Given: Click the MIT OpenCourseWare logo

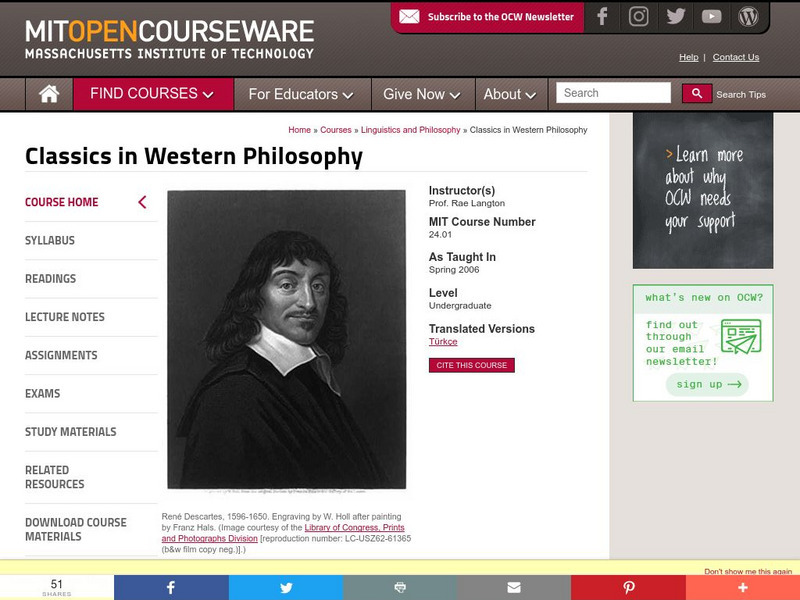Looking at the screenshot, I should (x=169, y=39).
